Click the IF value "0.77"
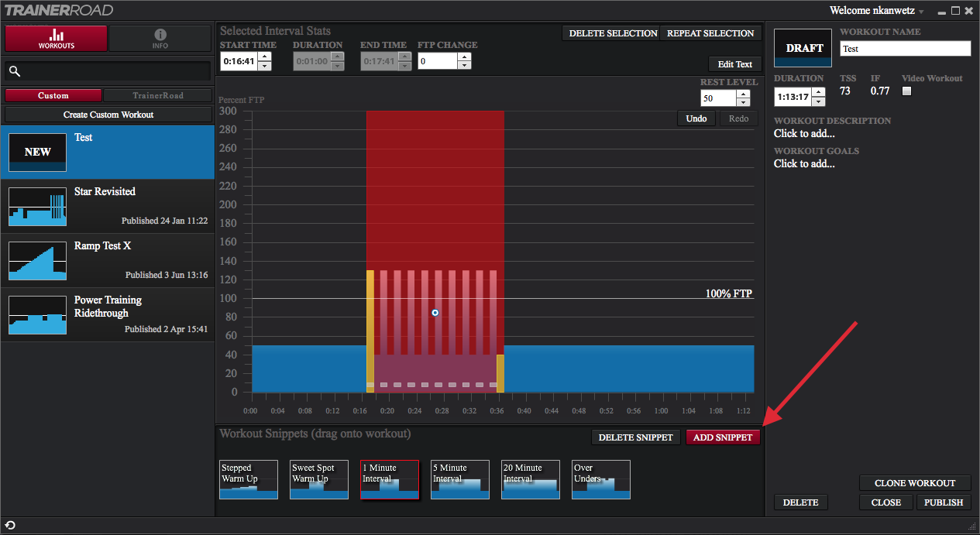 click(x=880, y=91)
